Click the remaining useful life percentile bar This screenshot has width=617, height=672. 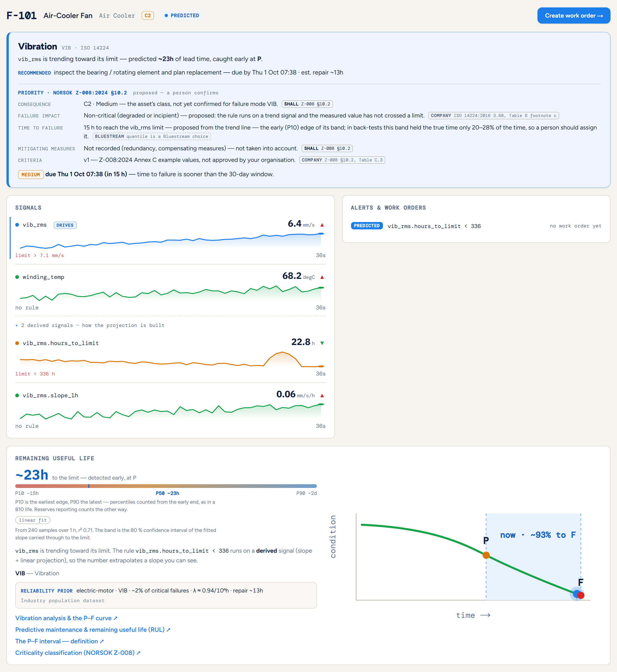[x=166, y=486]
